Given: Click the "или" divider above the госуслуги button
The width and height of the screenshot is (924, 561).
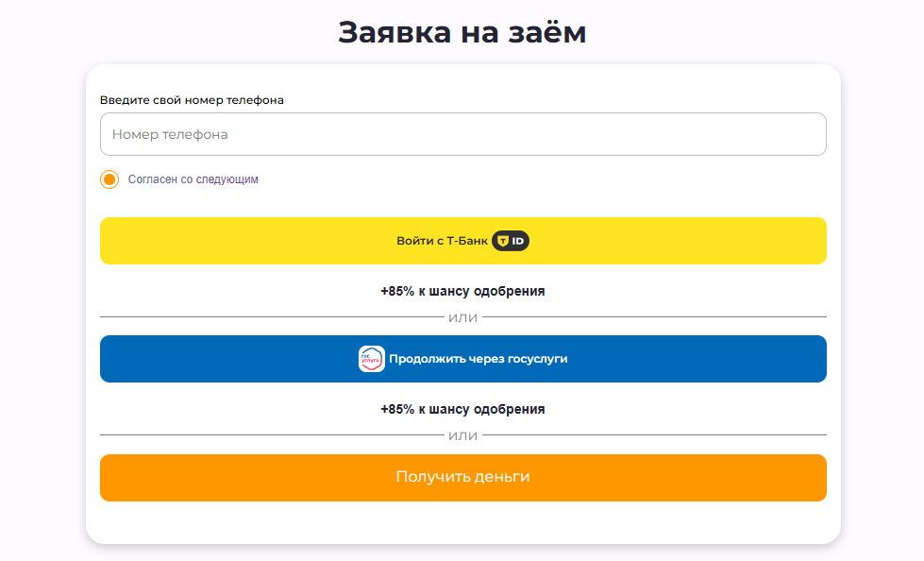Looking at the screenshot, I should [x=462, y=317].
